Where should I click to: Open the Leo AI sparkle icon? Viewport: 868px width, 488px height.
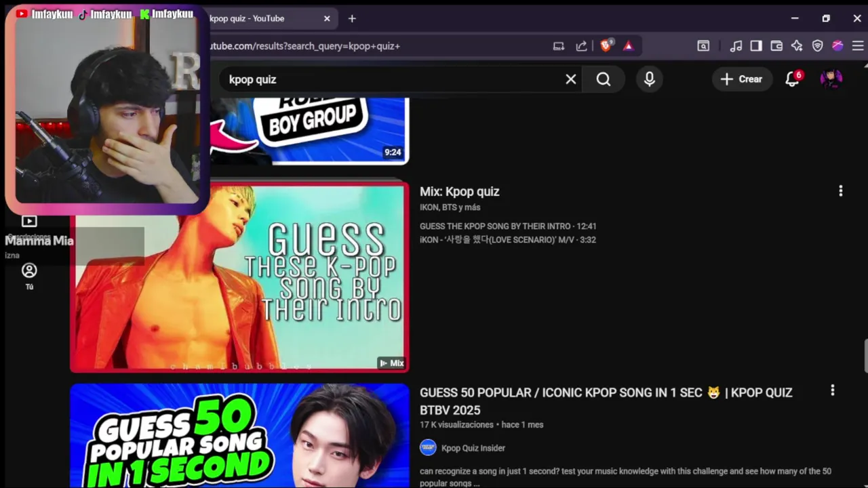[x=797, y=46]
